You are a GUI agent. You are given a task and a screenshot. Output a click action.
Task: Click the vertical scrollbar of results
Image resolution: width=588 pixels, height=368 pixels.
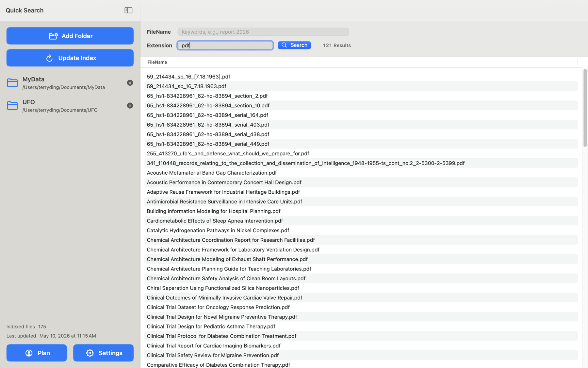pyautogui.click(x=585, y=108)
